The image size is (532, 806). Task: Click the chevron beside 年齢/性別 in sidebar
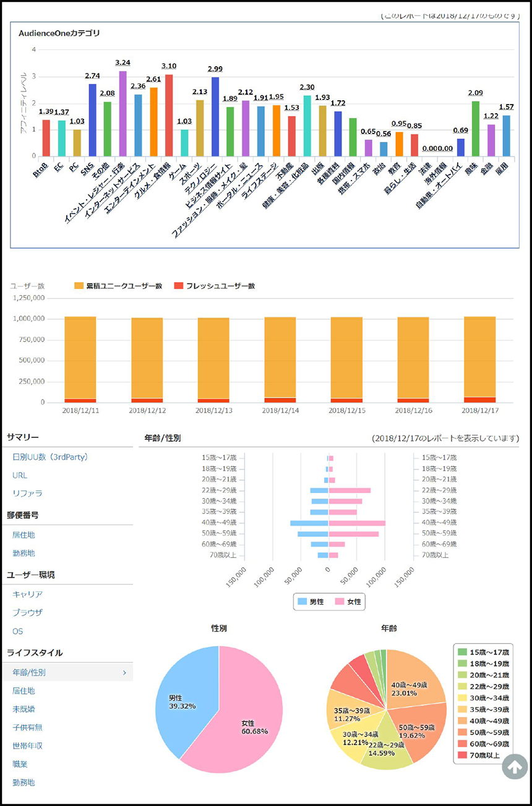[x=124, y=672]
